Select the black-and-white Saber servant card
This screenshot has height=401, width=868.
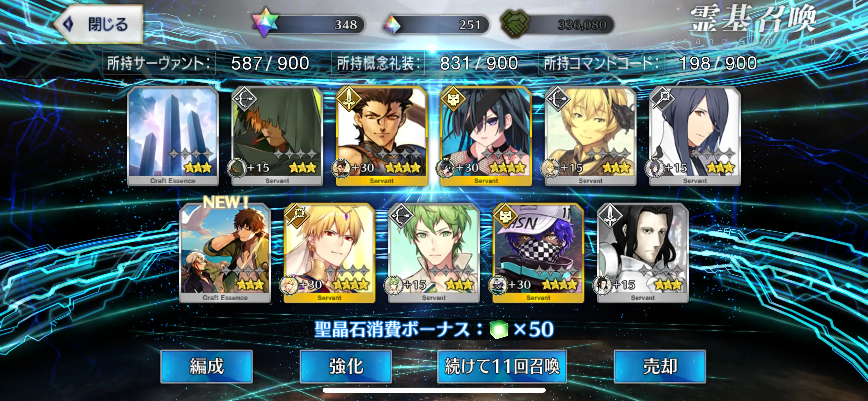643,253
